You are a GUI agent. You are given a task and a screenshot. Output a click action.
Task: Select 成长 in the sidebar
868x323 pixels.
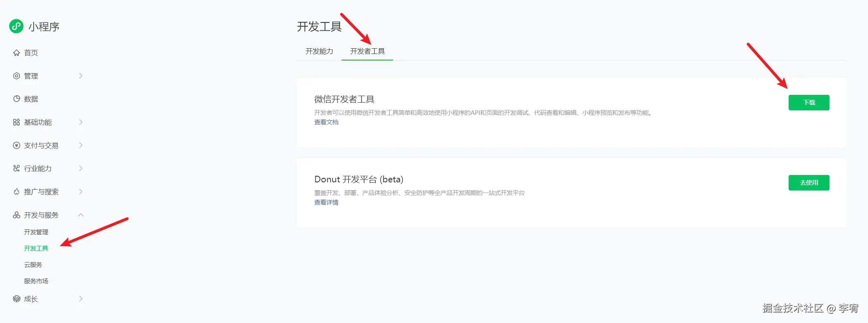pos(31,299)
